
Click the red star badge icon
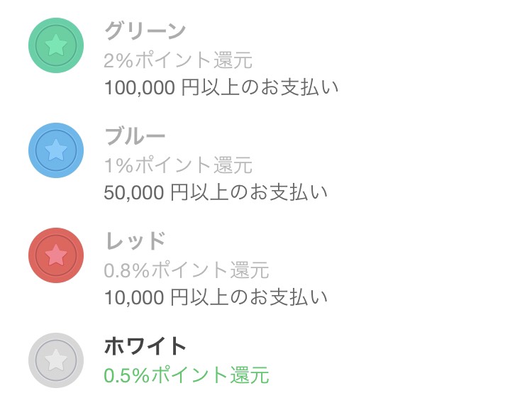pyautogui.click(x=56, y=255)
